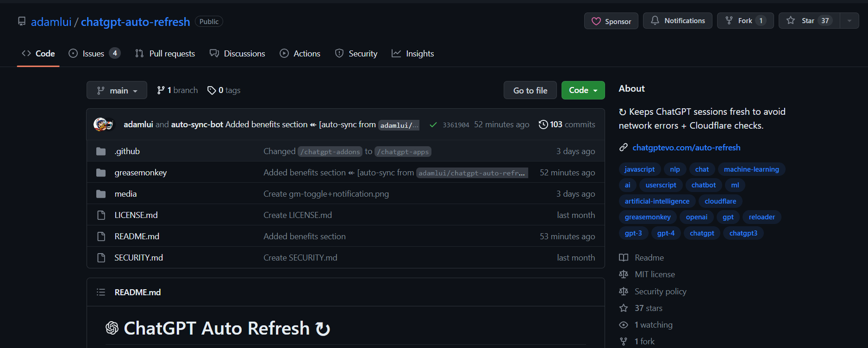Open the README outline list icon
This screenshot has width=868, height=348.
(x=101, y=292)
